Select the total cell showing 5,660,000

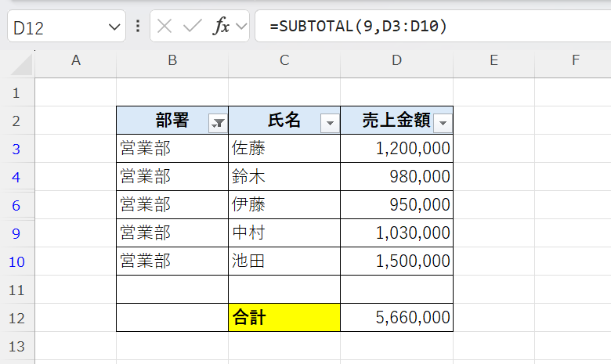click(396, 317)
